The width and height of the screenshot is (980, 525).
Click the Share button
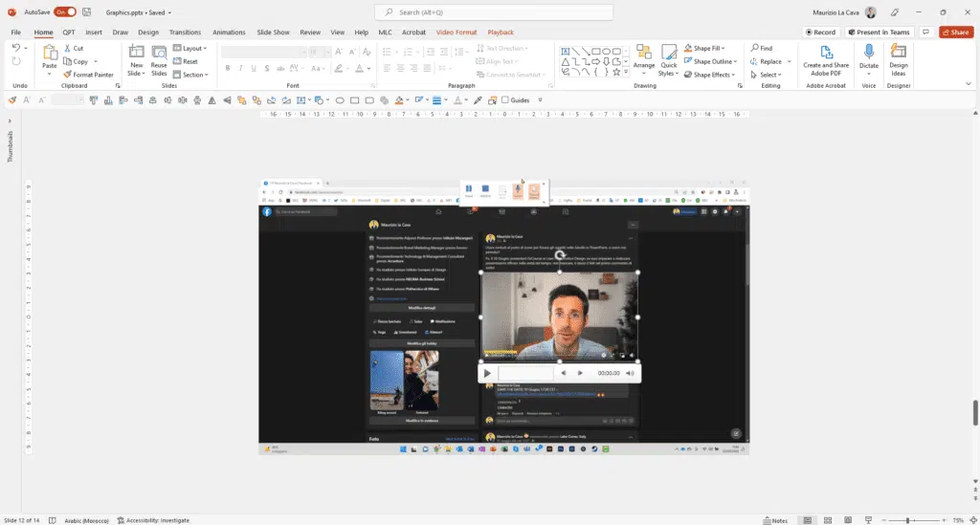(956, 32)
